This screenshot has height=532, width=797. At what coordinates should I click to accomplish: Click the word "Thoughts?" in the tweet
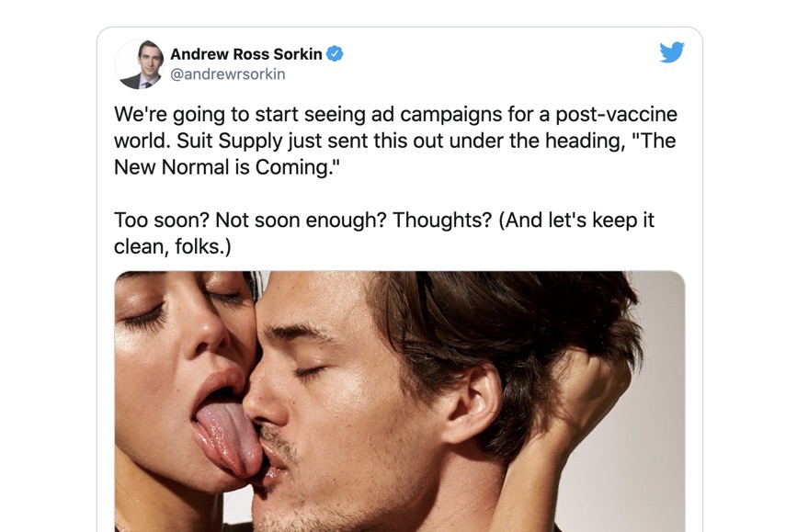click(x=442, y=220)
